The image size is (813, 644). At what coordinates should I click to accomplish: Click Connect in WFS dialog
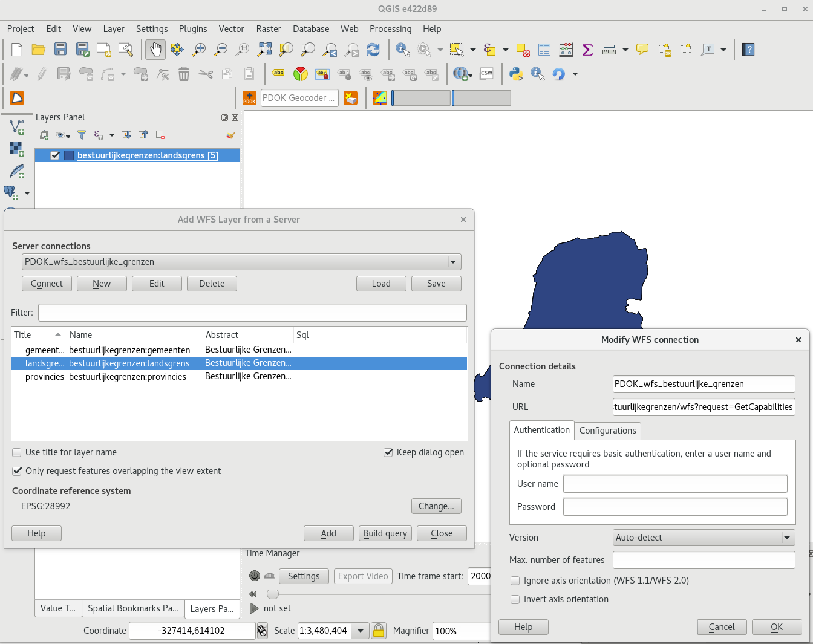tap(47, 284)
